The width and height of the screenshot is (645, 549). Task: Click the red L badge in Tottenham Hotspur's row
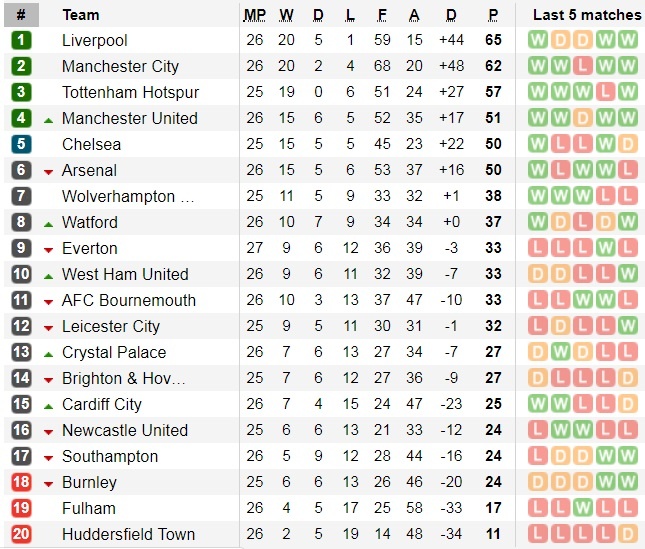(605, 93)
